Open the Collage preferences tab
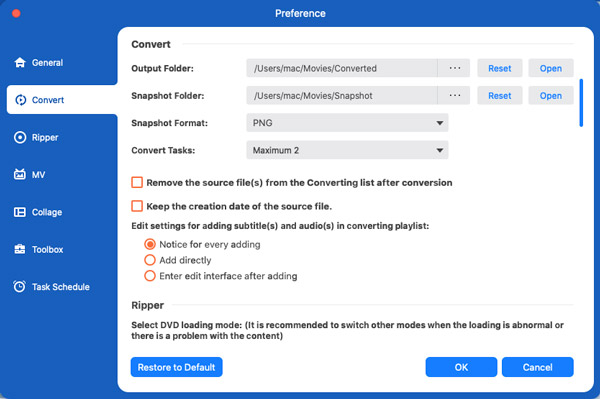This screenshot has height=399, width=600. 47,212
